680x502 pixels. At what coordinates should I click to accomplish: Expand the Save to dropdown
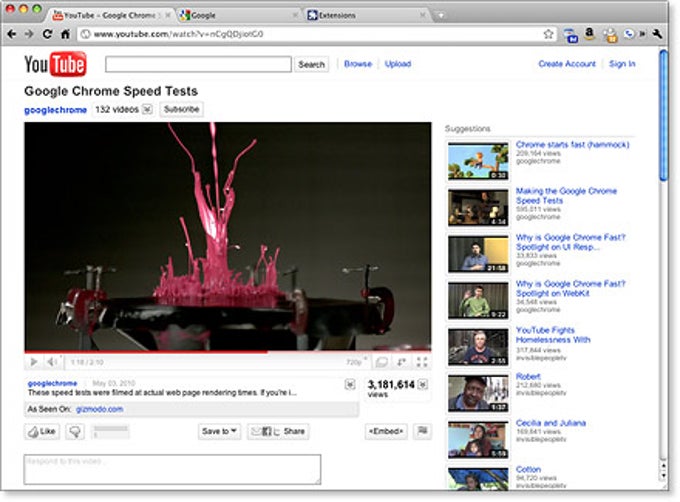(219, 432)
